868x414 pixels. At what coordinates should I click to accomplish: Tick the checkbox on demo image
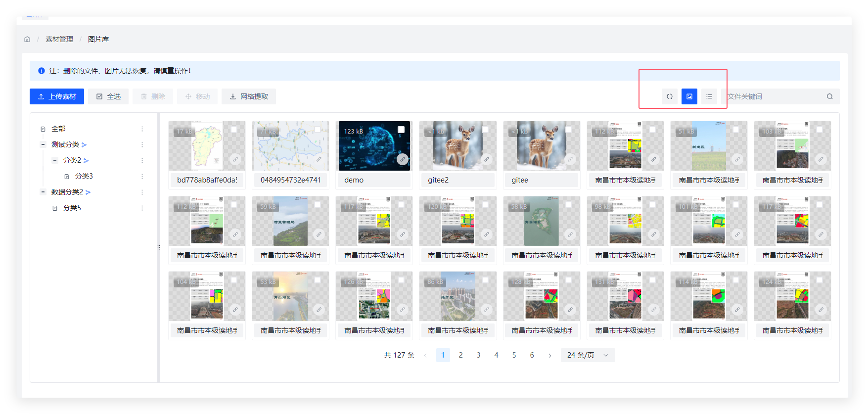tap(401, 130)
